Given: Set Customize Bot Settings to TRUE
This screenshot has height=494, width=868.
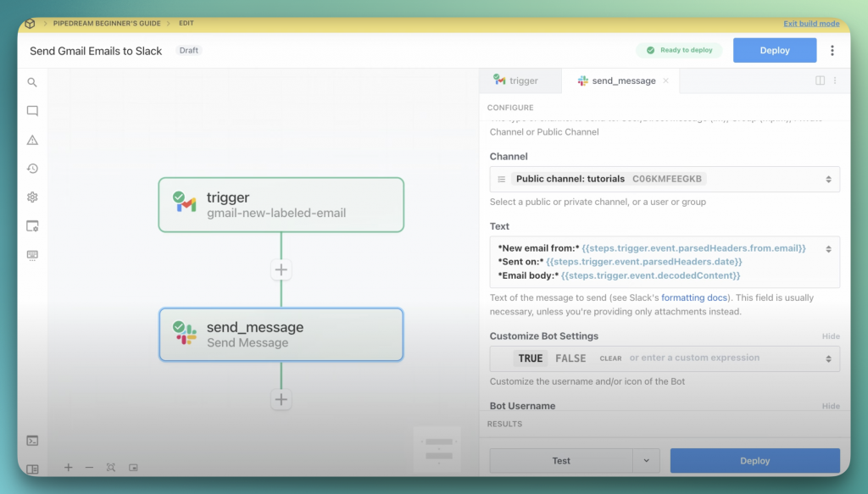Looking at the screenshot, I should click(531, 358).
